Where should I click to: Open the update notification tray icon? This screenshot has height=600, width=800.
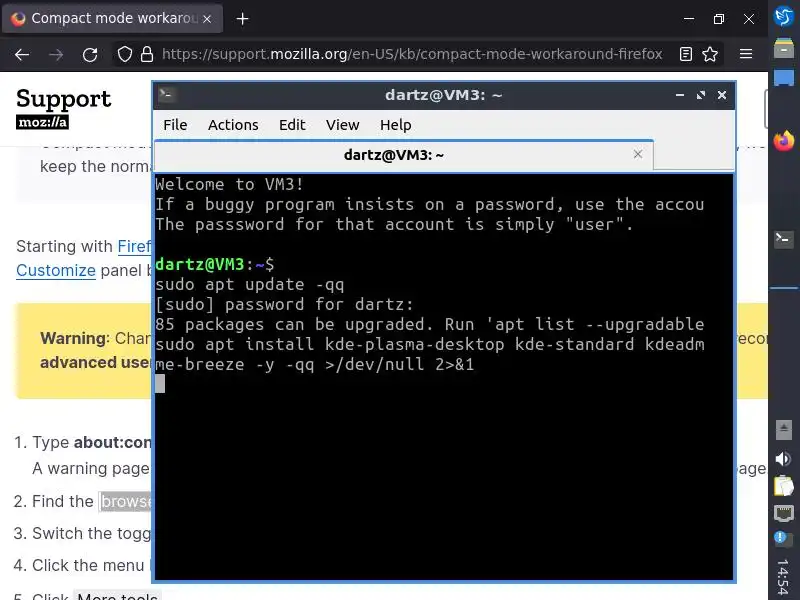click(x=782, y=538)
